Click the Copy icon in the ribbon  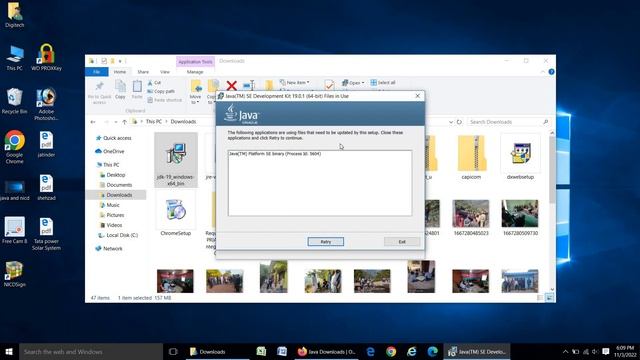pos(120,89)
